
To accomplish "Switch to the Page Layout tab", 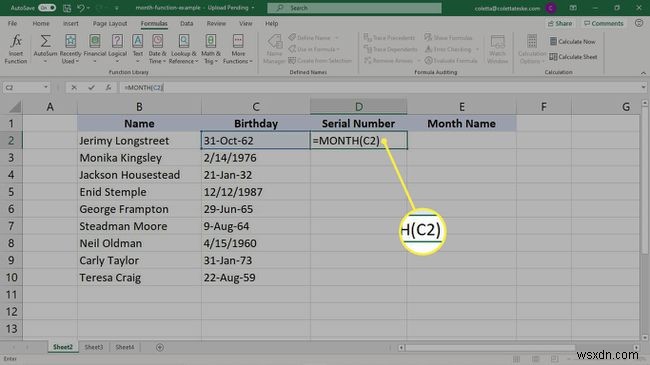I will click(110, 24).
